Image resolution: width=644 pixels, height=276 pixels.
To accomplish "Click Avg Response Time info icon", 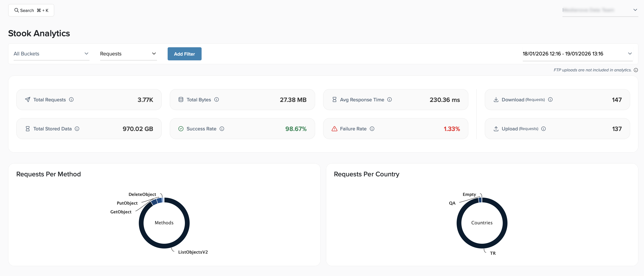I will coord(389,100).
